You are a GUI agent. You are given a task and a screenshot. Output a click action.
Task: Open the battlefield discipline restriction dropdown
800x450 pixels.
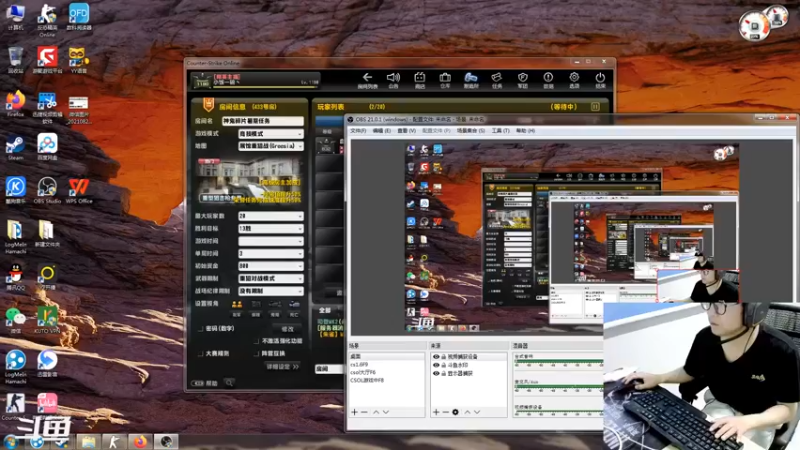(270, 291)
